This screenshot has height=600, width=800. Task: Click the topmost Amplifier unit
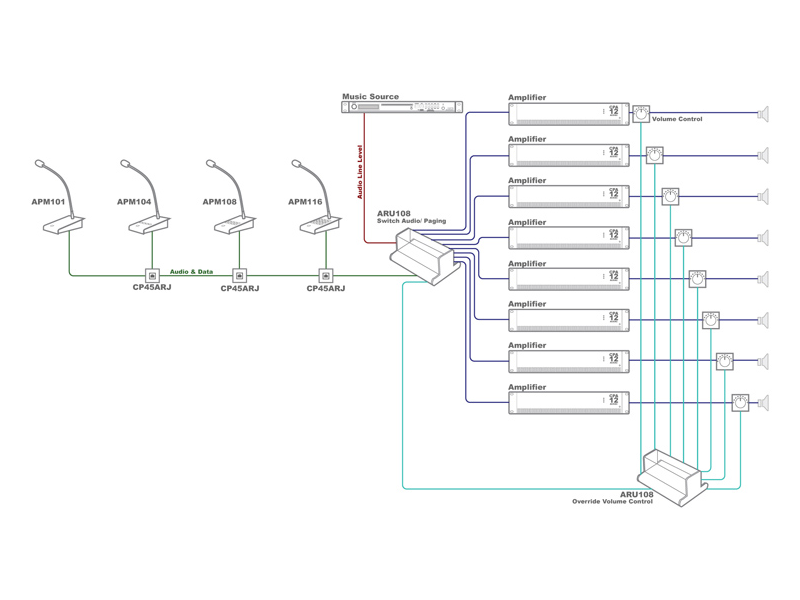click(x=568, y=113)
